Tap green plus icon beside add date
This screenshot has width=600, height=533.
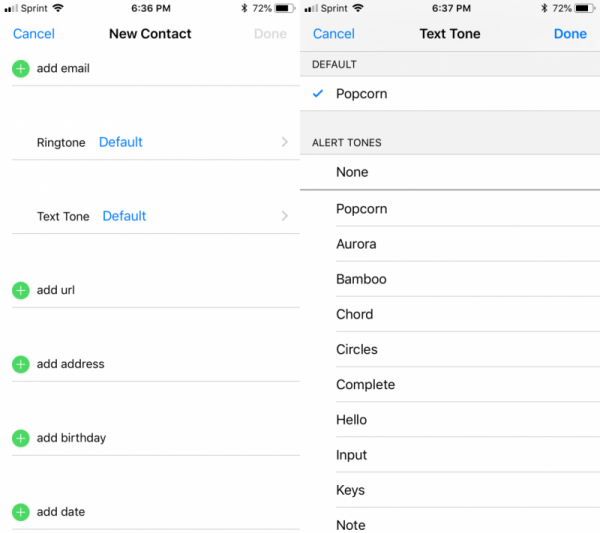[20, 512]
